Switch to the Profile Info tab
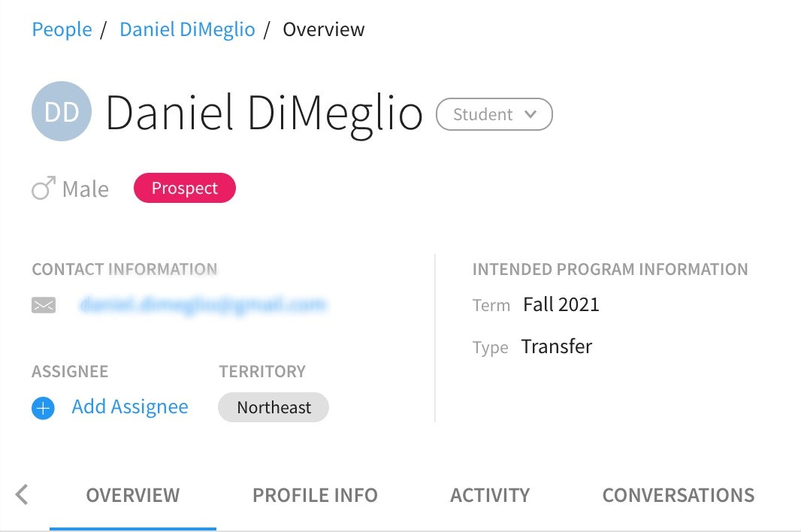801x532 pixels. [315, 494]
